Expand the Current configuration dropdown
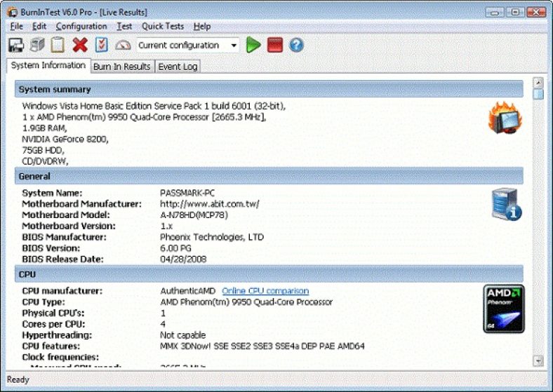This screenshot has height=392, width=553. click(x=234, y=46)
